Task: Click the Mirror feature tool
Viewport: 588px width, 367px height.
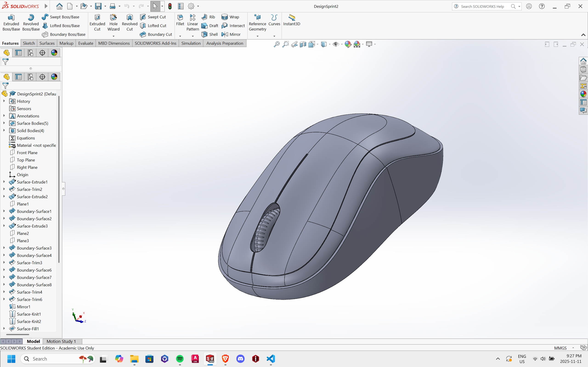Action: click(231, 34)
